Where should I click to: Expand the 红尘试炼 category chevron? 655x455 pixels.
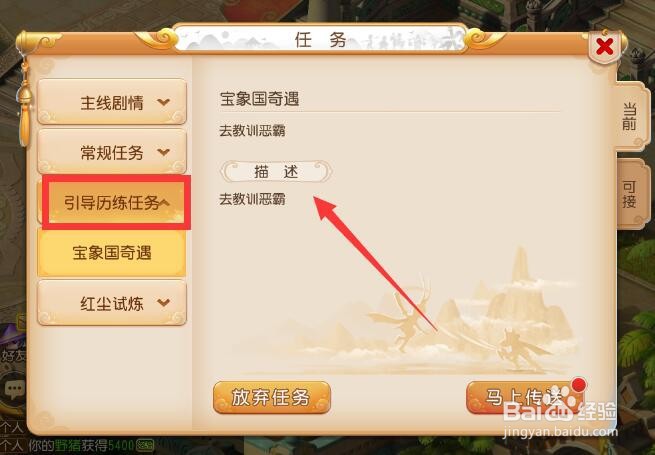163,302
